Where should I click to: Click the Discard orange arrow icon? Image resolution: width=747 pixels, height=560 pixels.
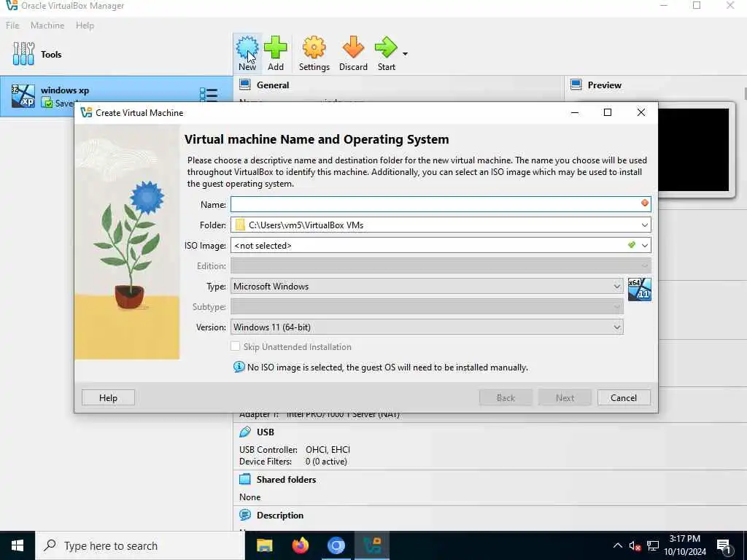coord(353,48)
